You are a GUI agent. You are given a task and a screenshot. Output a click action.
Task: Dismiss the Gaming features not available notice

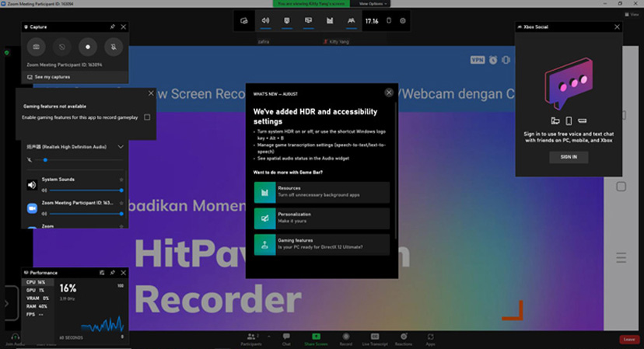(151, 93)
